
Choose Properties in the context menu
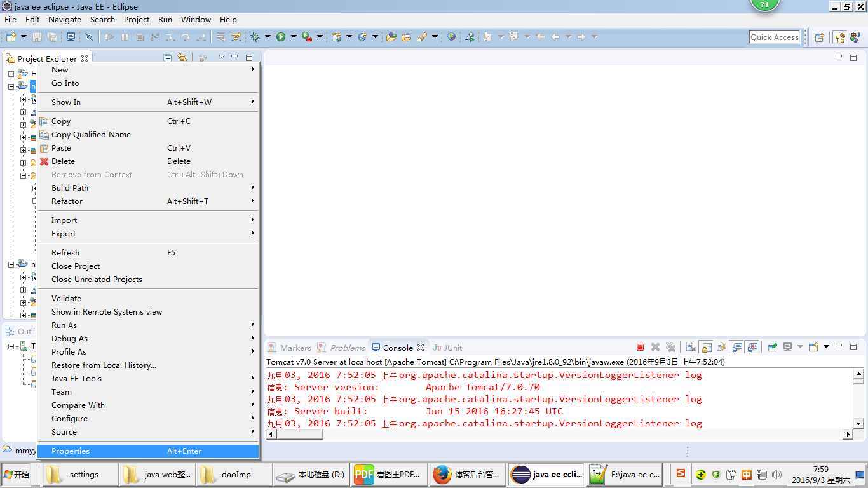pyautogui.click(x=148, y=451)
